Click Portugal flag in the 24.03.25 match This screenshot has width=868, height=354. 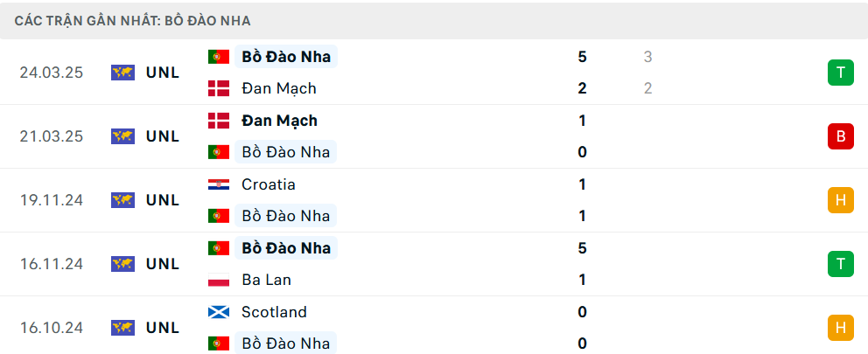[x=219, y=57]
